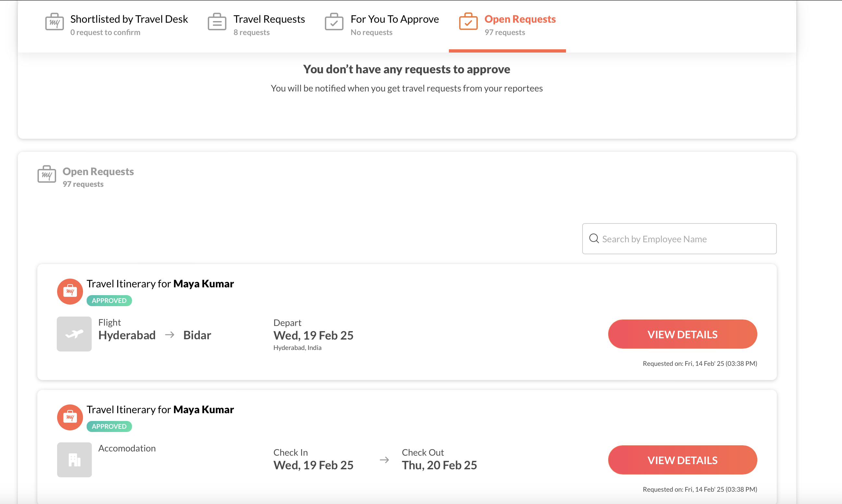Click the gray Open Requests section suitcase icon
Image resolution: width=842 pixels, height=504 pixels.
pyautogui.click(x=47, y=174)
